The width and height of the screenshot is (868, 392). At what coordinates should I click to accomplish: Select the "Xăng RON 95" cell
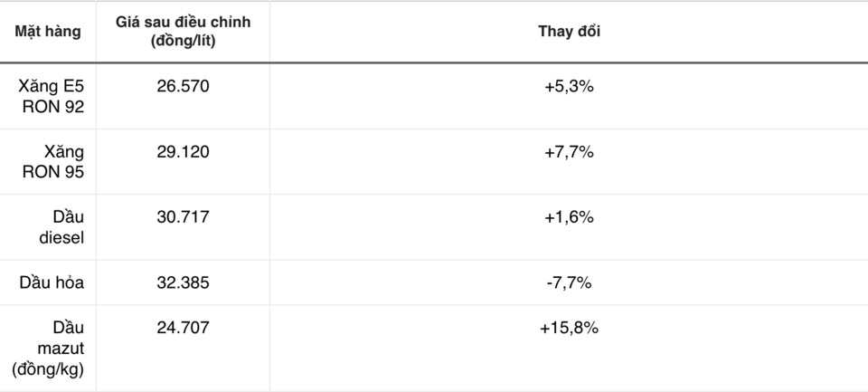tap(61, 162)
